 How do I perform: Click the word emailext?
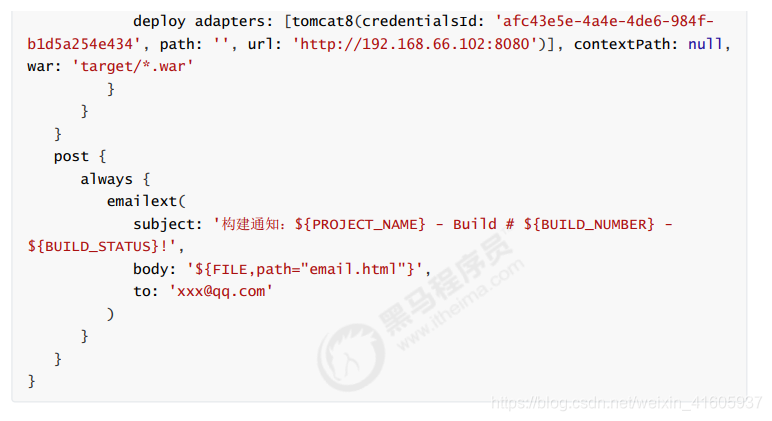(142, 201)
